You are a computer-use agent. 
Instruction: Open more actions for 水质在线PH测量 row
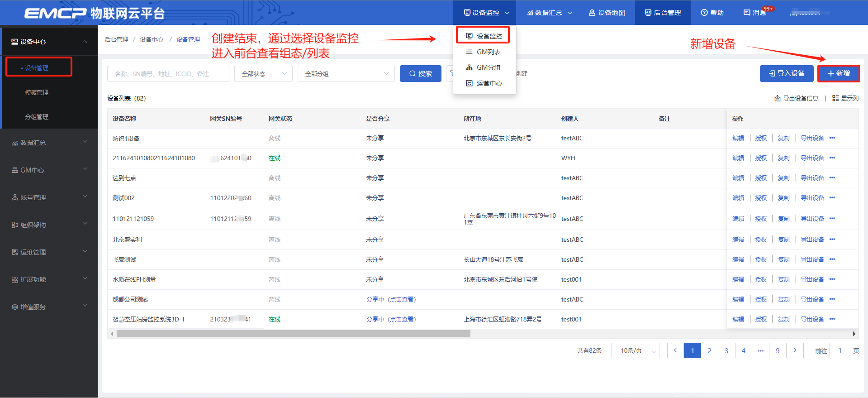[x=832, y=279]
